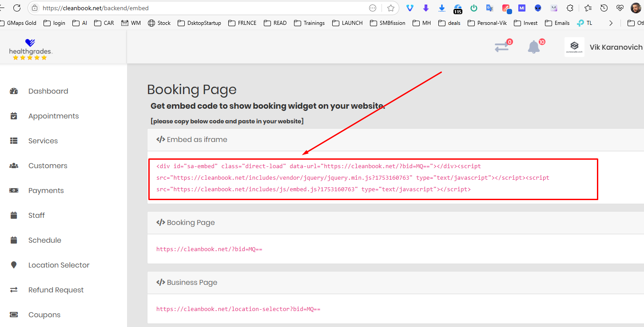The width and height of the screenshot is (644, 327).
Task: Click the Appointments calendar-check icon
Action: click(14, 116)
